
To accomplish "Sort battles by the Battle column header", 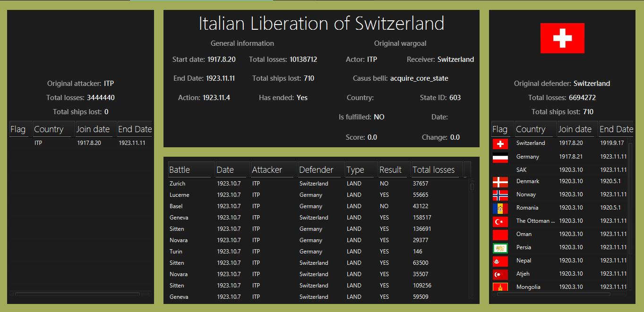I will coord(191,169).
